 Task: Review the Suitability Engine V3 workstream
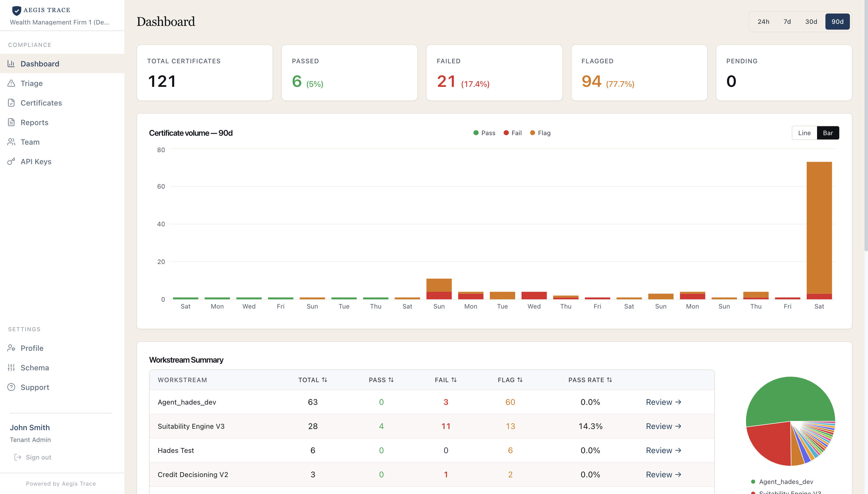click(664, 426)
